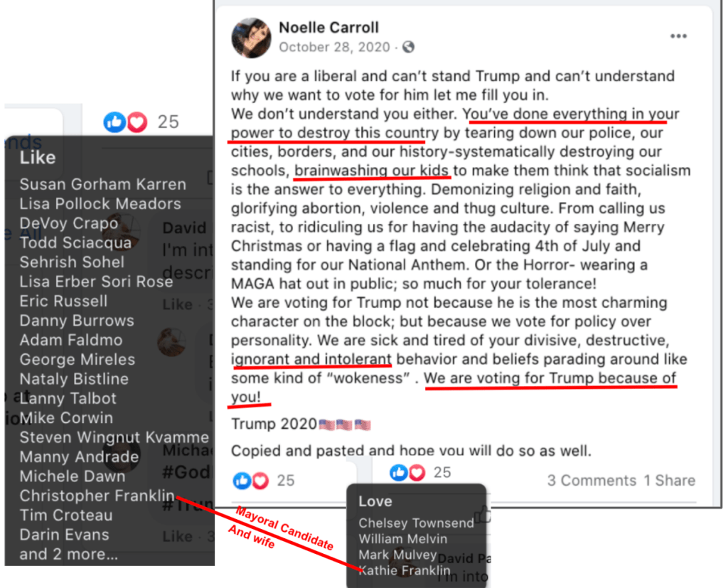Screen dimensions: 728x588
Task: Click the heart reaction icon above the Love tooltip
Action: point(417,472)
